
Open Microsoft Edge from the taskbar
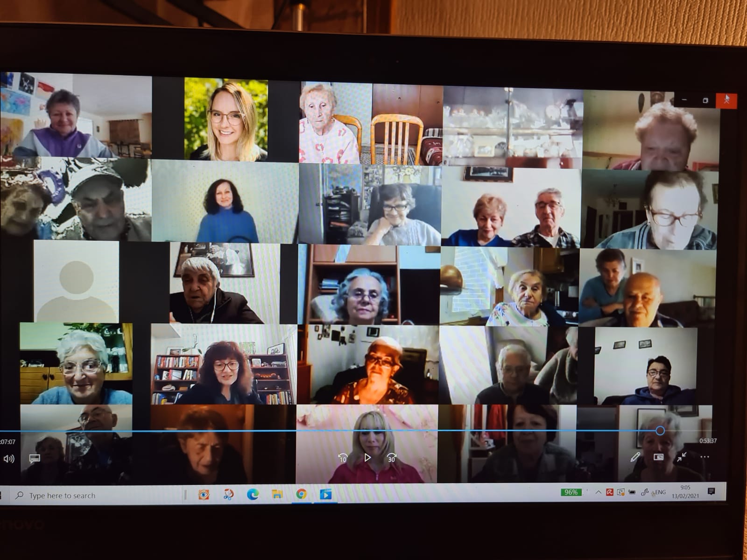pos(253,494)
